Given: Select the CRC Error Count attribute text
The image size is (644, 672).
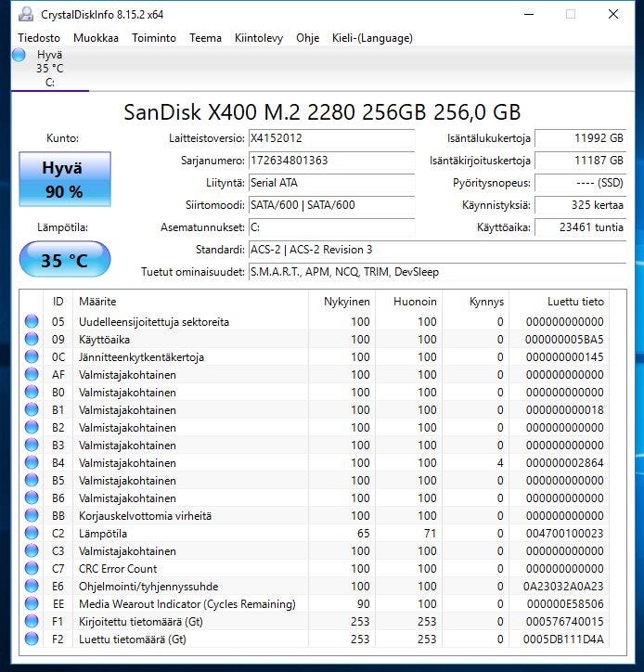Looking at the screenshot, I should click(118, 569).
